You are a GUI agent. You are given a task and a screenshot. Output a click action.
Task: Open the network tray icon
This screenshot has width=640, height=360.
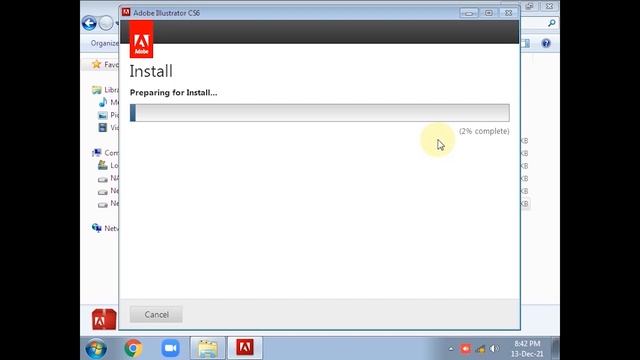point(480,349)
